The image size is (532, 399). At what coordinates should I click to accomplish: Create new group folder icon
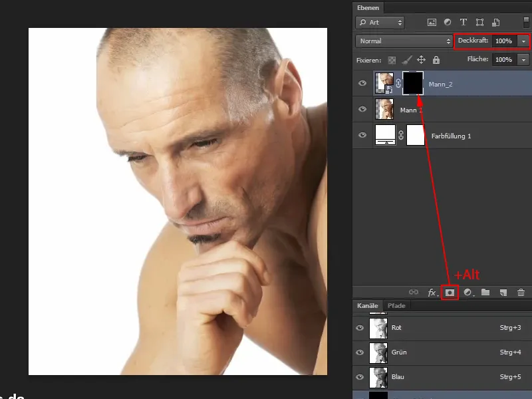485,292
